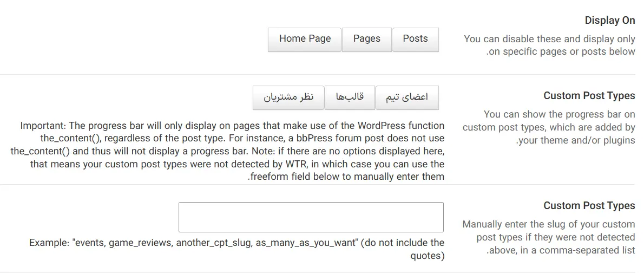Toggle the قالب‌ها post type button
The height and width of the screenshot is (273, 644).
click(350, 98)
